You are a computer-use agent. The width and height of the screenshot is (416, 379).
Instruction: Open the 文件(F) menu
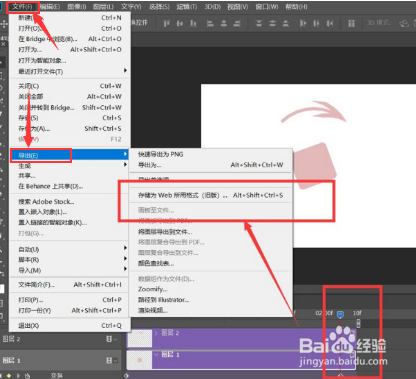[x=22, y=7]
